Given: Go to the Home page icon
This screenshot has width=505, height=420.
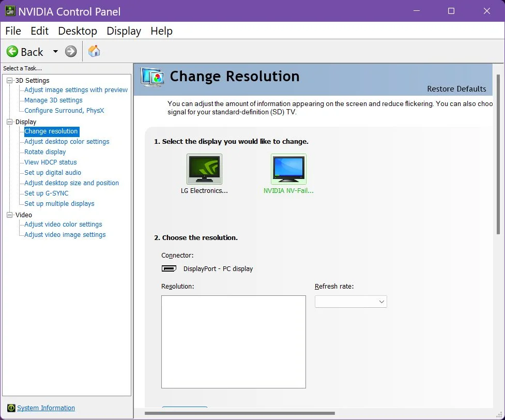Looking at the screenshot, I should [94, 51].
